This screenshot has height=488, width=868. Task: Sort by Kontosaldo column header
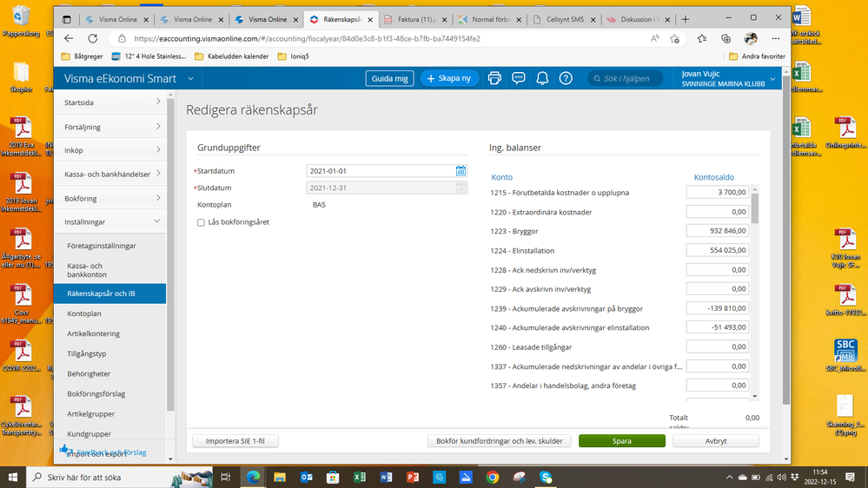[713, 177]
